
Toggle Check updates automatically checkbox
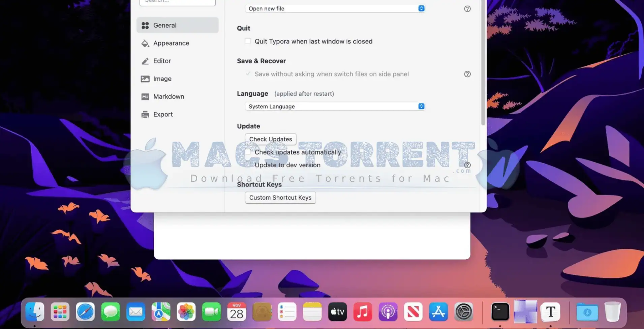pos(248,152)
